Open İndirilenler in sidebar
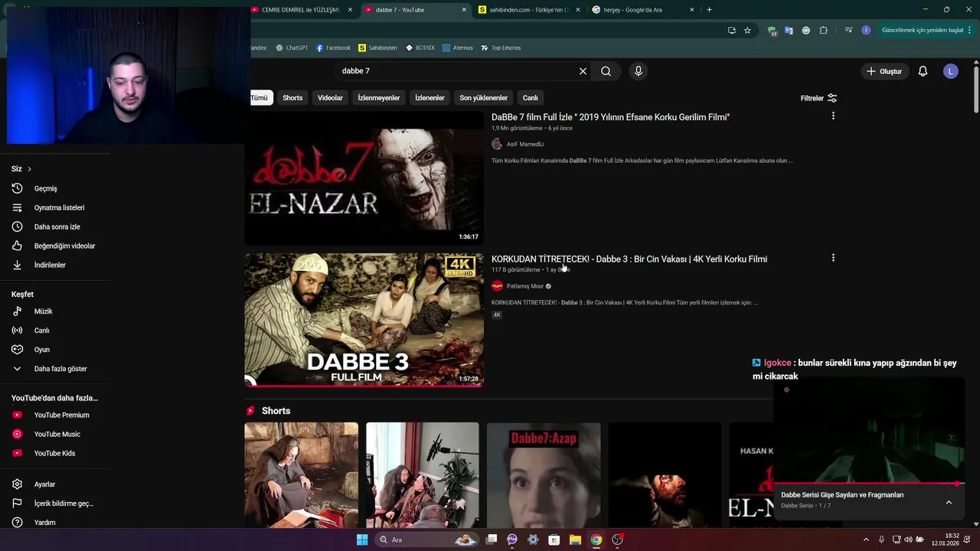Image resolution: width=980 pixels, height=551 pixels. (x=50, y=265)
